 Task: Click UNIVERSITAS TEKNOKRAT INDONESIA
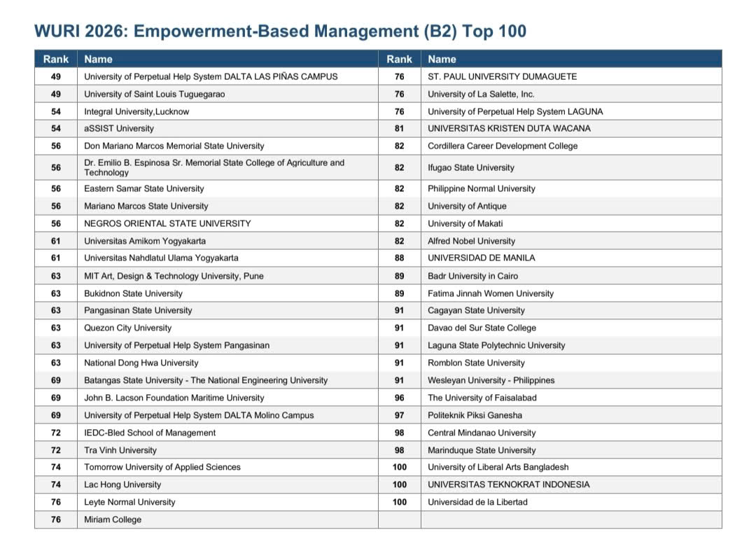[x=509, y=484]
